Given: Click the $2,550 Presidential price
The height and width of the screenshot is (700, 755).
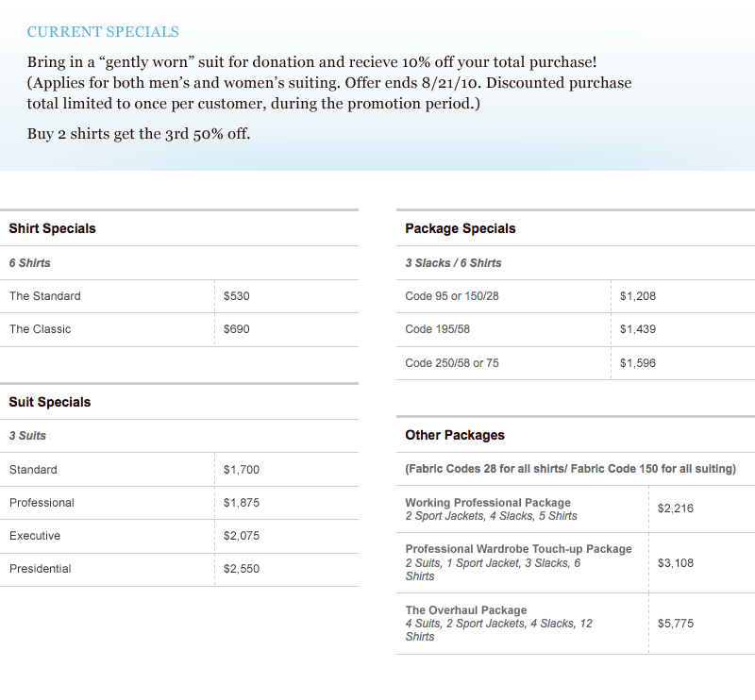Looking at the screenshot, I should [x=240, y=569].
